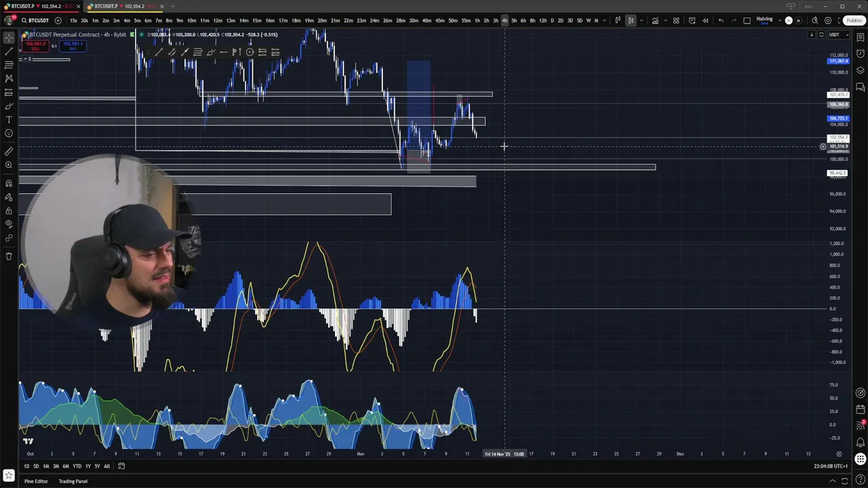Open the Halving layout name

point(764,19)
